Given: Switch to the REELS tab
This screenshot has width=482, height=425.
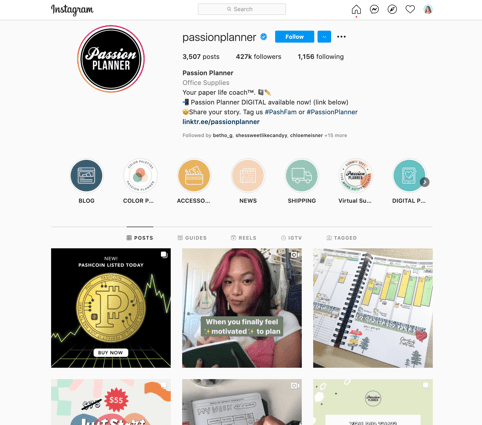Looking at the screenshot, I should click(x=244, y=238).
